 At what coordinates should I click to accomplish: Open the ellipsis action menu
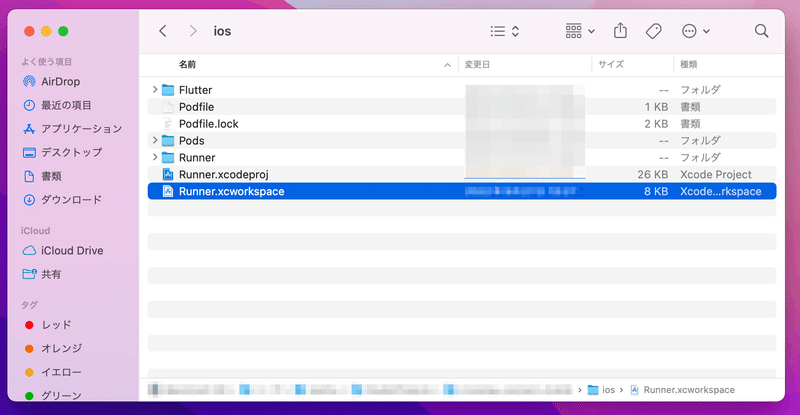click(x=696, y=31)
